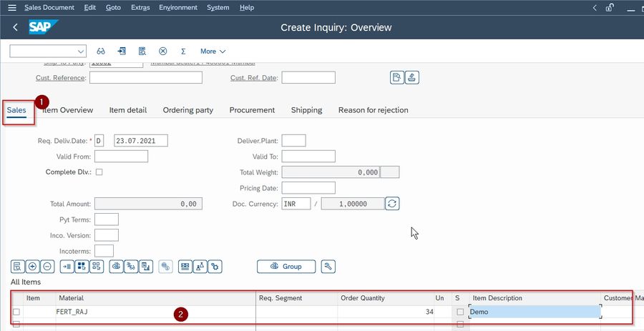This screenshot has width=644, height=331.
Task: Click the scales availability check icon
Action: (x=131, y=267)
